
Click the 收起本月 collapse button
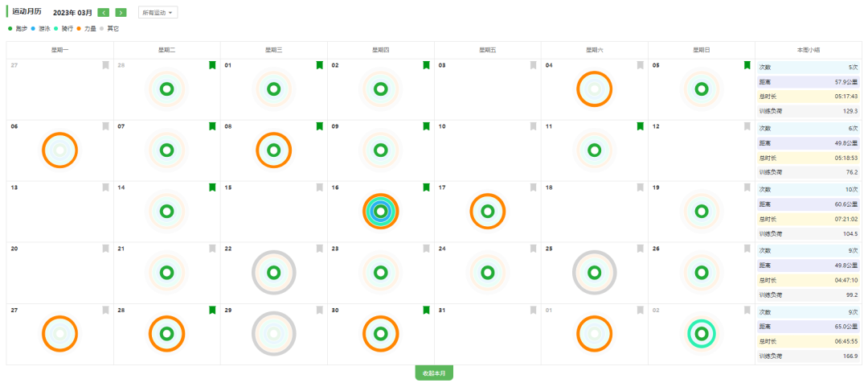pyautogui.click(x=434, y=373)
